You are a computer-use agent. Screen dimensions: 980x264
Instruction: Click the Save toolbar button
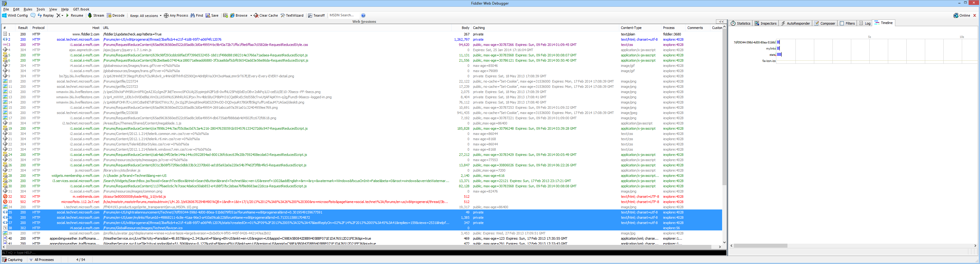pos(212,16)
